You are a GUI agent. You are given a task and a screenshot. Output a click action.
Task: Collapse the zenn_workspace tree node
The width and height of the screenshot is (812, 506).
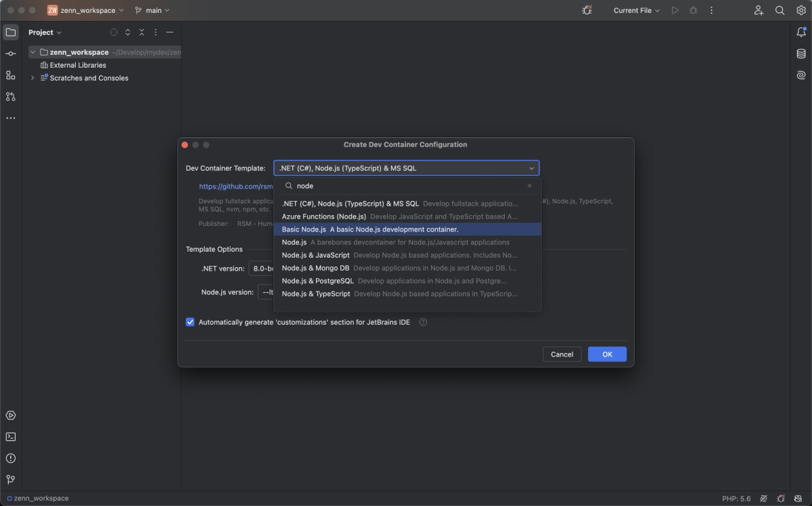32,52
